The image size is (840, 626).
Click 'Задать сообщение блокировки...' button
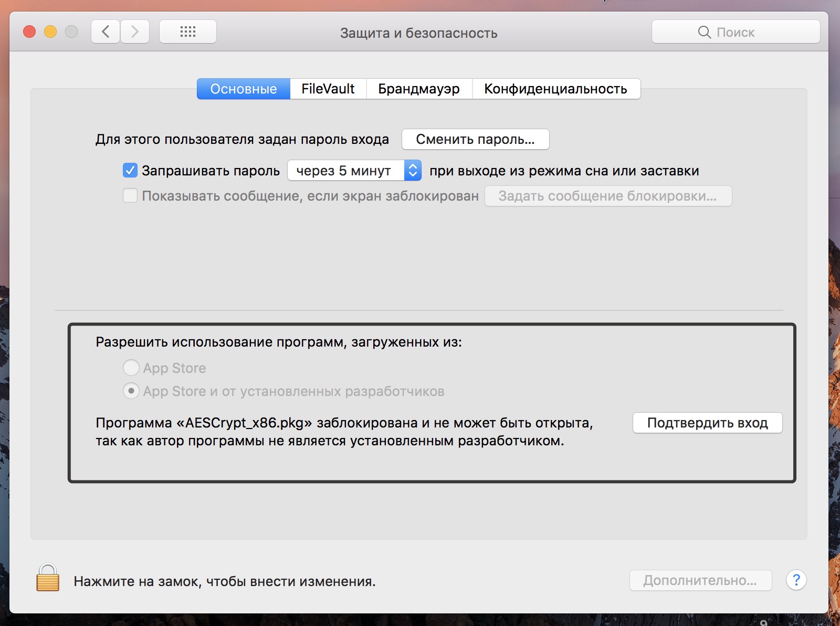coord(608,196)
